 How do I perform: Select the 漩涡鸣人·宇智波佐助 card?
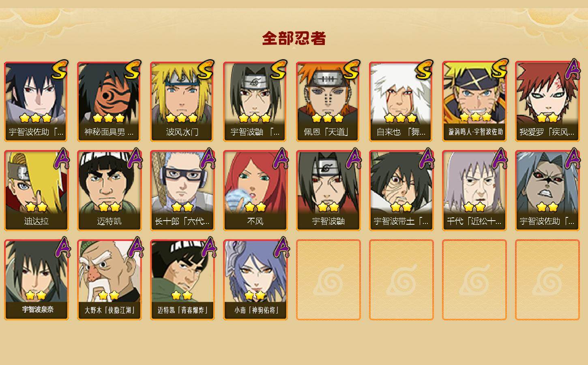click(x=474, y=101)
